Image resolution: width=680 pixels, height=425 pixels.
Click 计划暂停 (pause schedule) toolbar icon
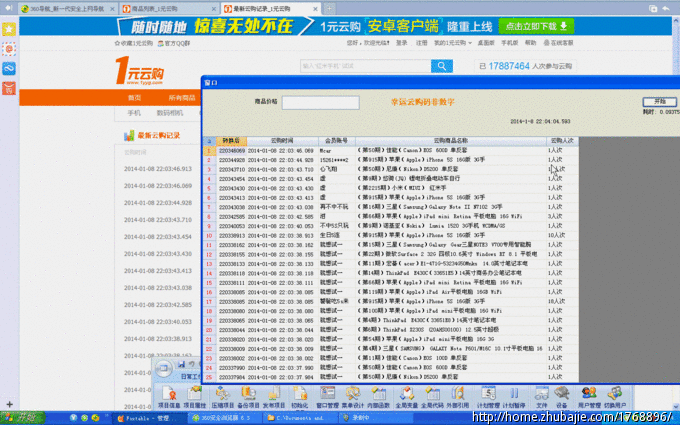(514, 397)
